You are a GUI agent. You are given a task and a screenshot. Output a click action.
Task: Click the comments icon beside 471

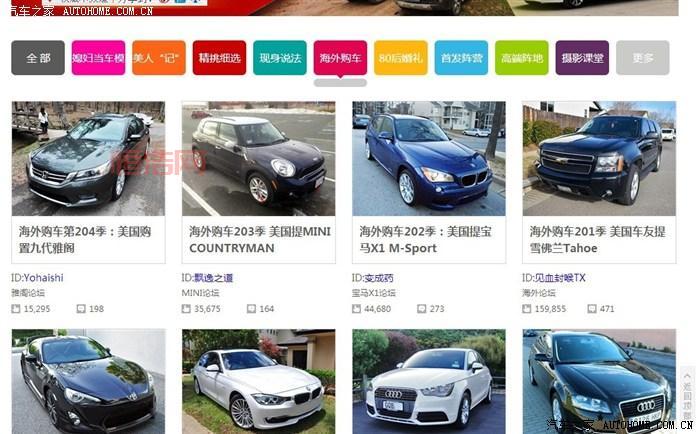[x=592, y=309]
